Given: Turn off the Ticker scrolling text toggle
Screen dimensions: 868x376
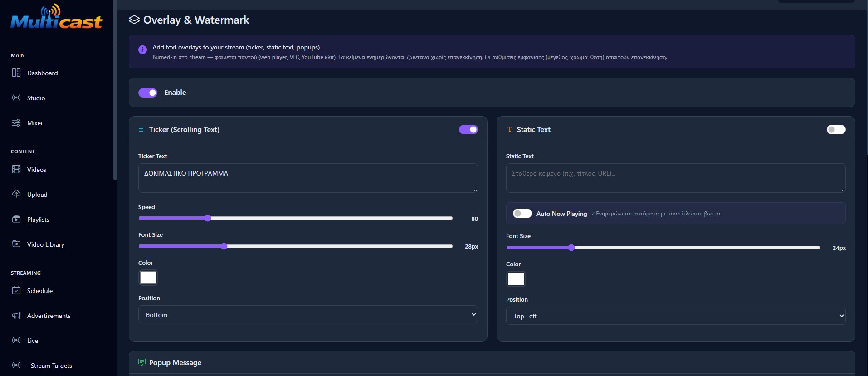Looking at the screenshot, I should pyautogui.click(x=468, y=130).
